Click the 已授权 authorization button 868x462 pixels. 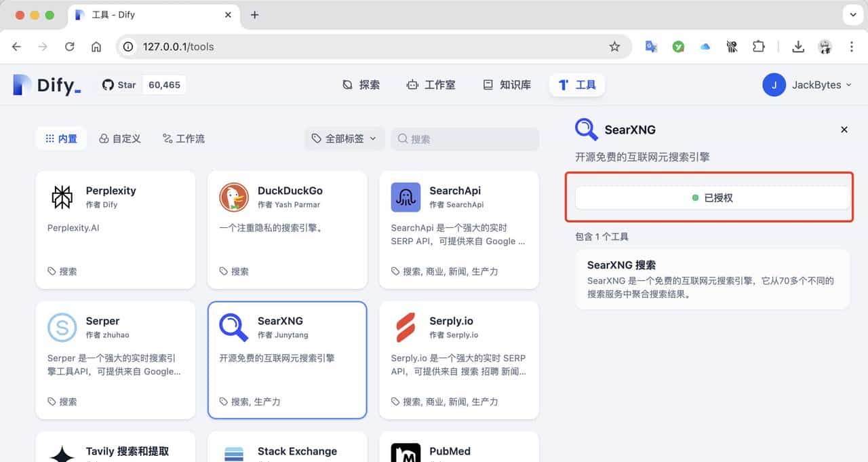pyautogui.click(x=711, y=197)
